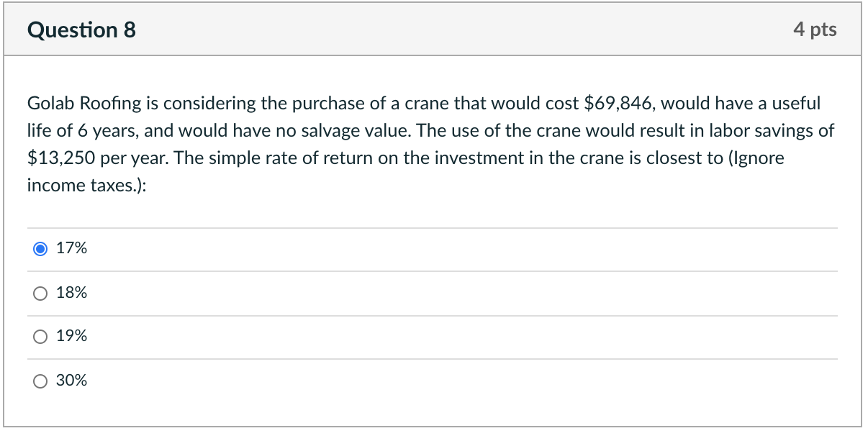Choose the 19% radio button
This screenshot has width=868, height=436.
click(x=41, y=337)
